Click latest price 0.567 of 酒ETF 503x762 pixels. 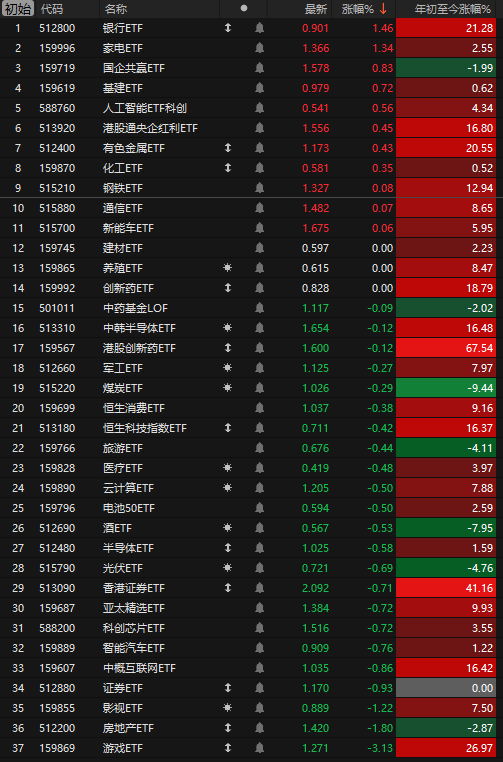[315, 528]
